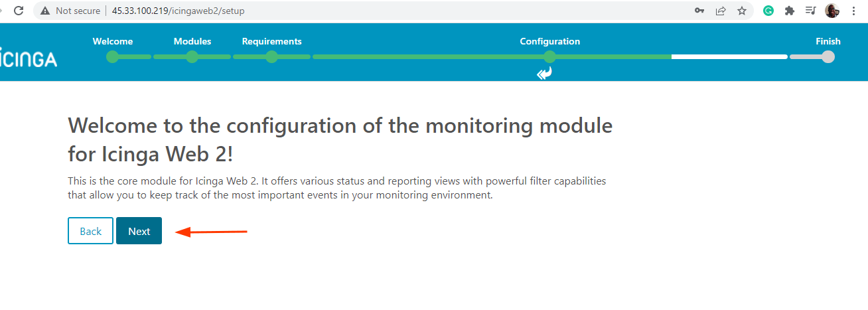This screenshot has width=868, height=310.
Task: Select the Modules step marker
Action: coord(192,57)
